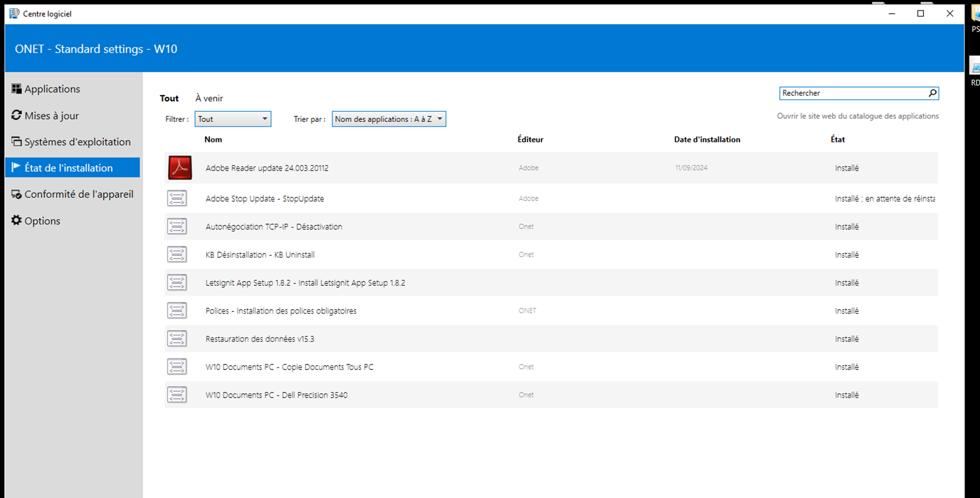Select Conformité de l'appareil menu entry
980x498 pixels.
(79, 194)
